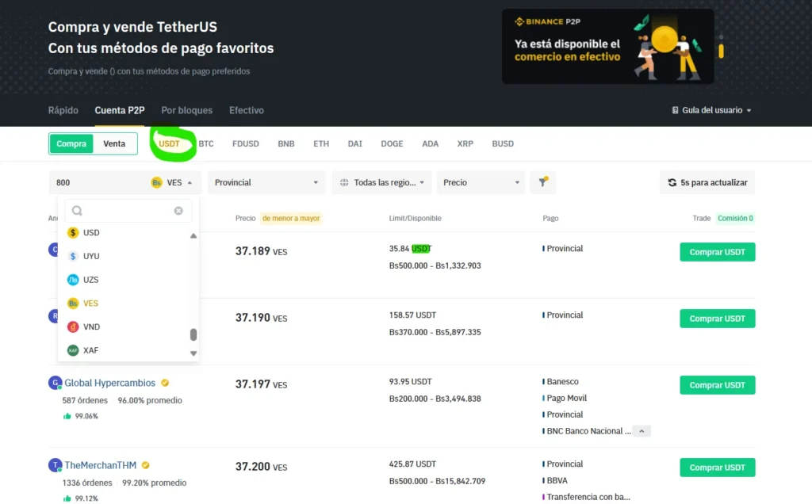The width and height of the screenshot is (812, 504).
Task: Select the DAI crypto tab
Action: point(354,144)
